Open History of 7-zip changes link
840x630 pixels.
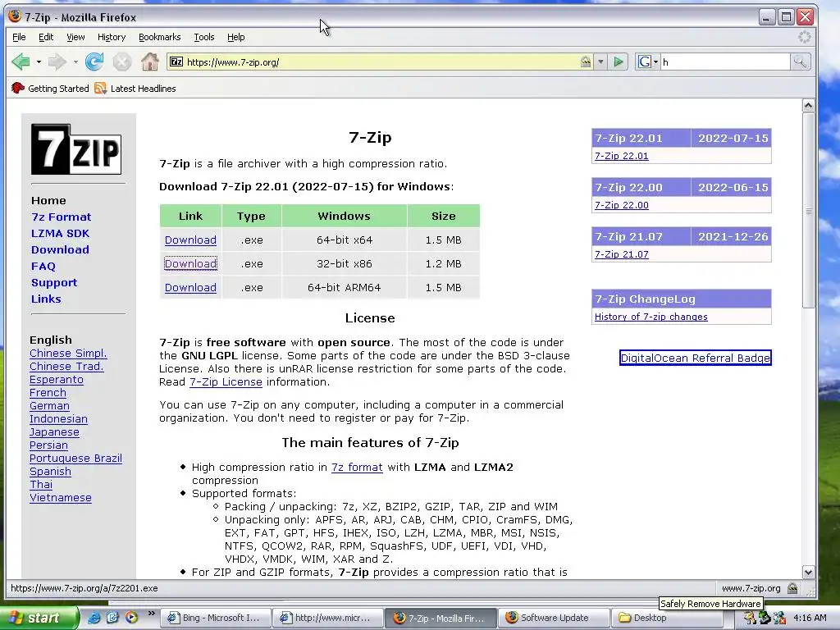(651, 317)
